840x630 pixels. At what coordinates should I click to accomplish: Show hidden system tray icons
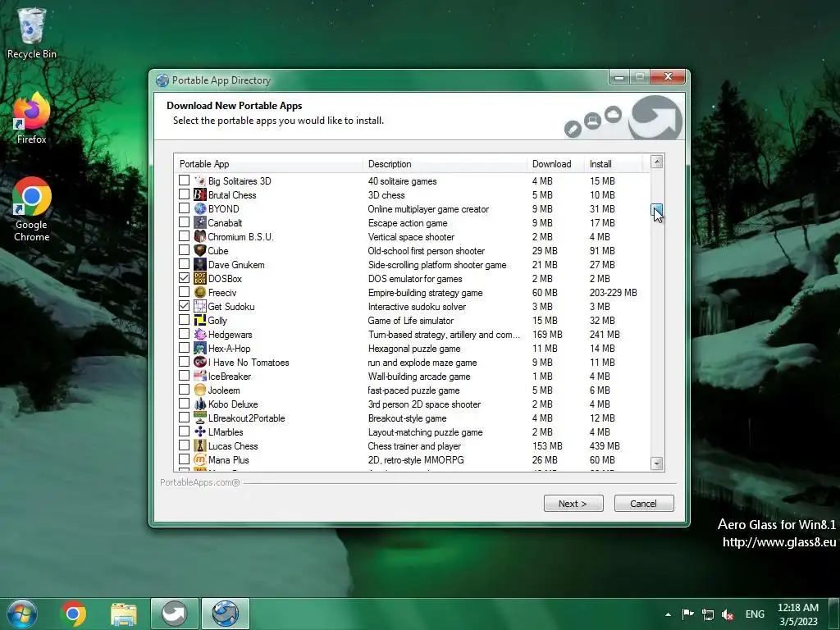[x=668, y=614]
